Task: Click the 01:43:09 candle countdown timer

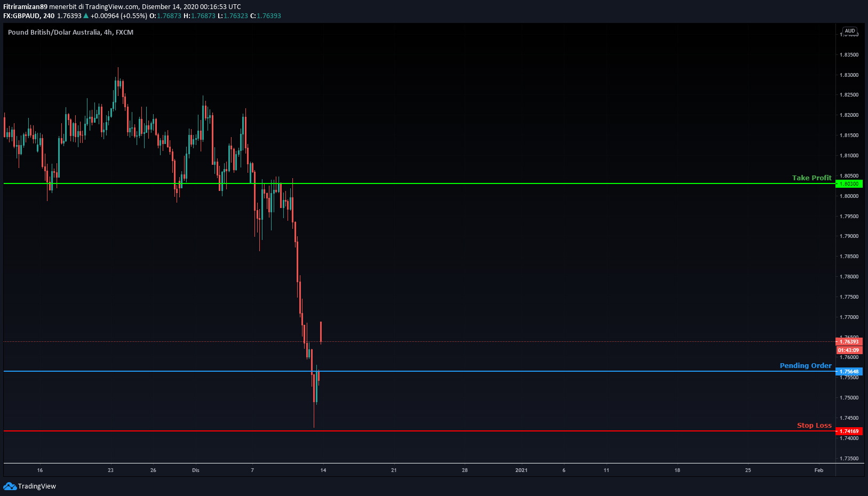Action: 849,350
